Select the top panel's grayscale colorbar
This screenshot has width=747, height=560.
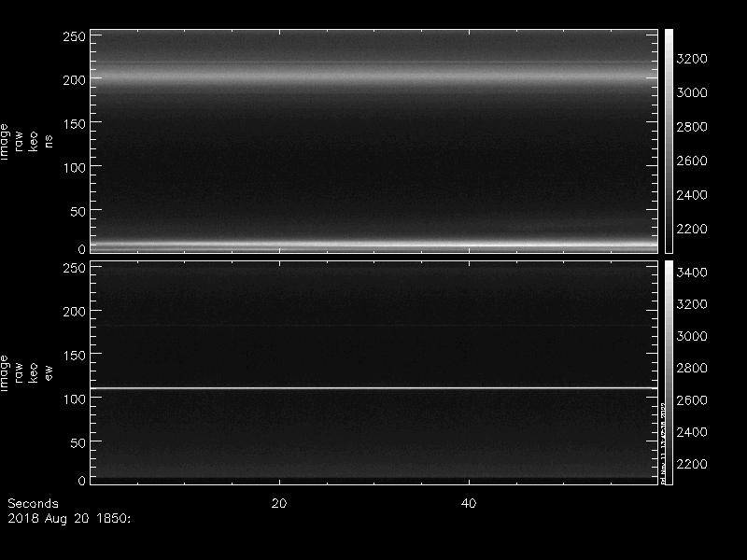tap(669, 140)
